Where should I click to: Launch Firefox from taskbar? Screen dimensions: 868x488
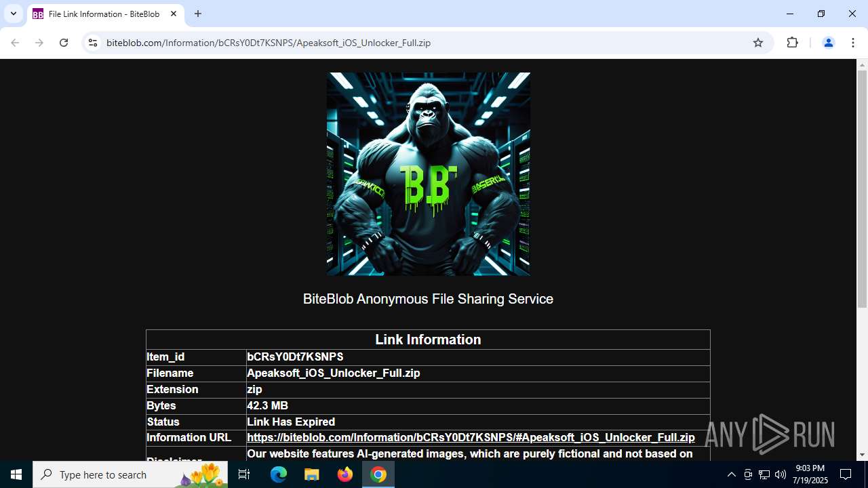click(345, 474)
